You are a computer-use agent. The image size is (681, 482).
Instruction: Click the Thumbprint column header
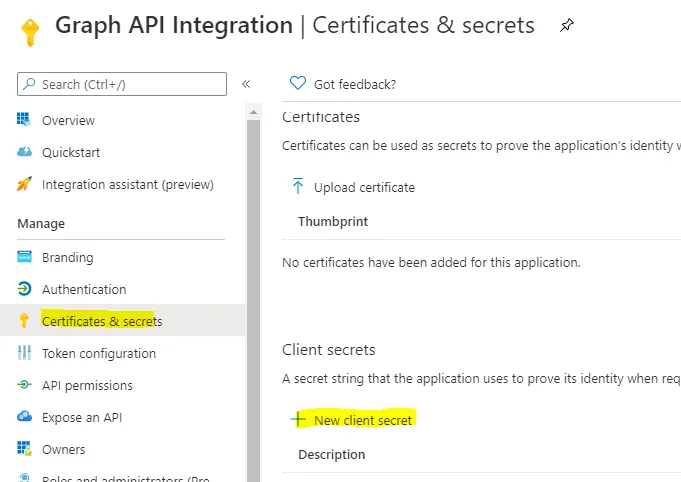pyautogui.click(x=333, y=221)
